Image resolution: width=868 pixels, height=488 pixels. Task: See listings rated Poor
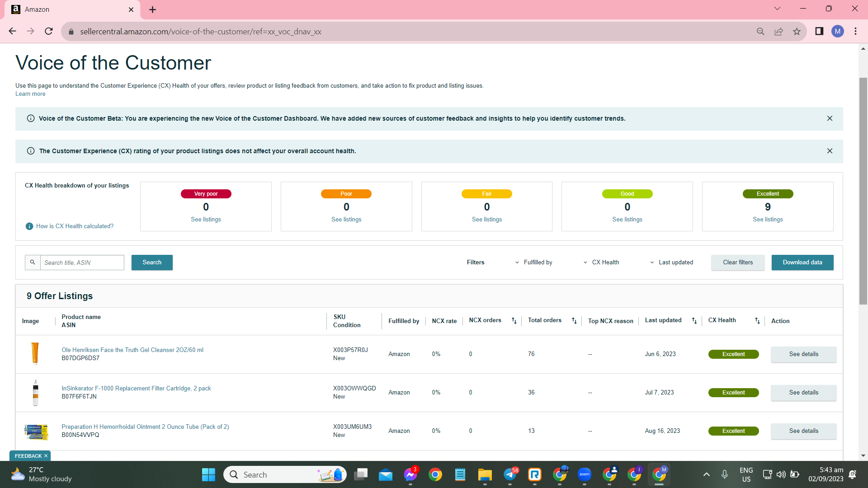(346, 220)
